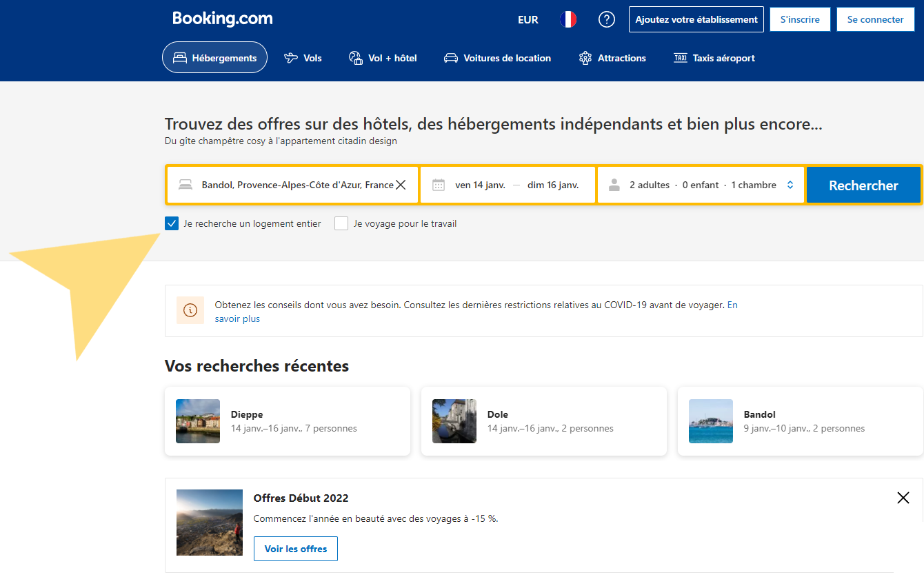This screenshot has width=924, height=577.
Task: Open the Bandol recent search card
Action: 801,421
